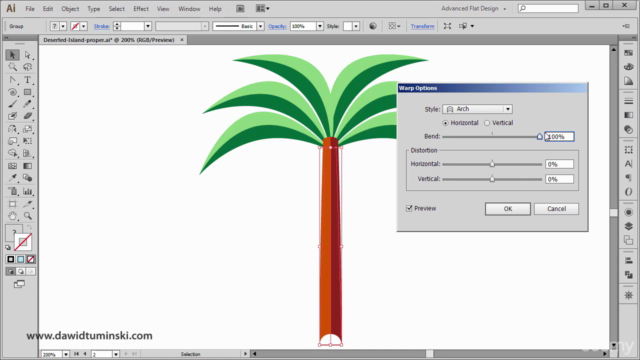Open the graphic Style dropdown in control bar
Screen dimensions: 640x360
point(356,26)
